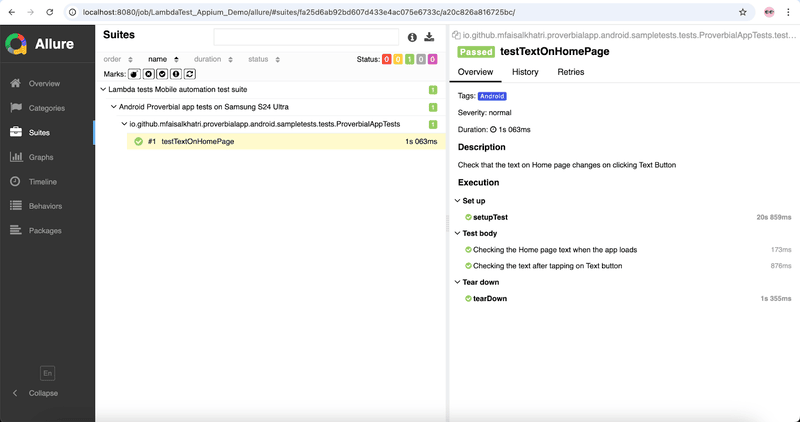This screenshot has height=422, width=800.
Task: Toggle the retries mark filter
Action: [x=190, y=74]
